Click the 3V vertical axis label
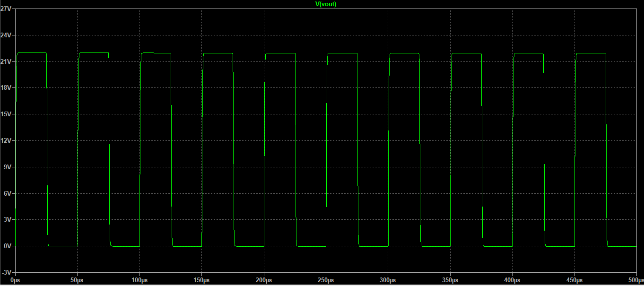Viewport: 644px width, 286px height. click(x=8, y=220)
